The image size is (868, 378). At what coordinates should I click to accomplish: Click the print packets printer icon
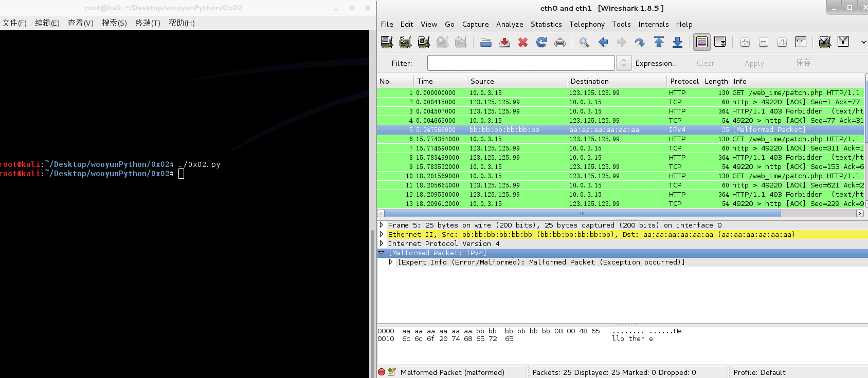coord(560,42)
